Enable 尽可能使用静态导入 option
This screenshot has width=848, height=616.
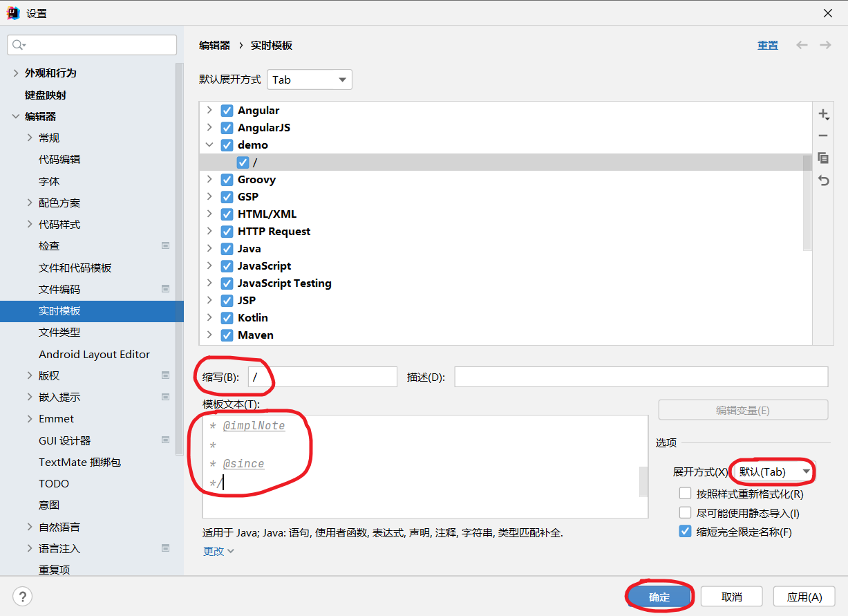(685, 513)
